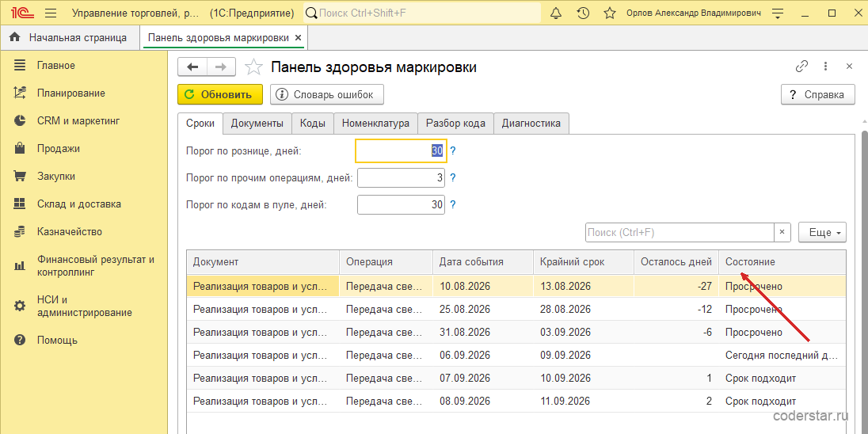Open НСИ и администрирование section
Image resolution: width=868 pixels, height=434 pixels.
click(x=84, y=306)
